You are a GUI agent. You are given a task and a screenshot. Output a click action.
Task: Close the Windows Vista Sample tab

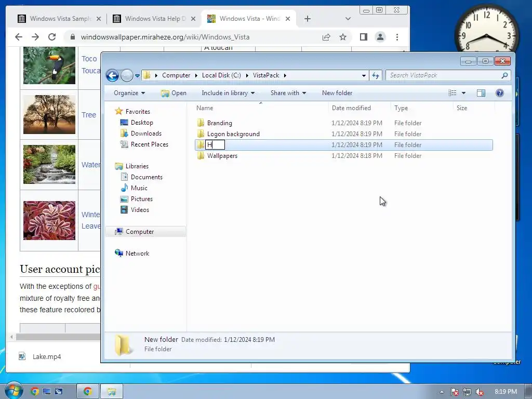point(99,19)
